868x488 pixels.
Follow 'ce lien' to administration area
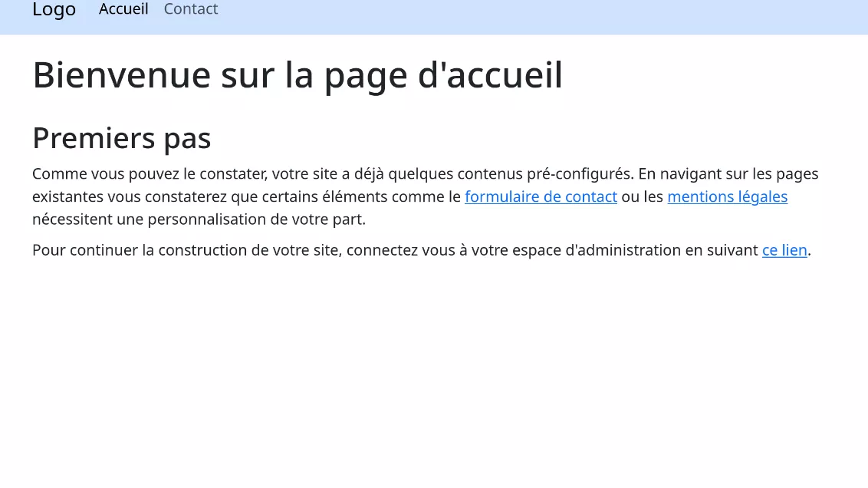pyautogui.click(x=784, y=250)
